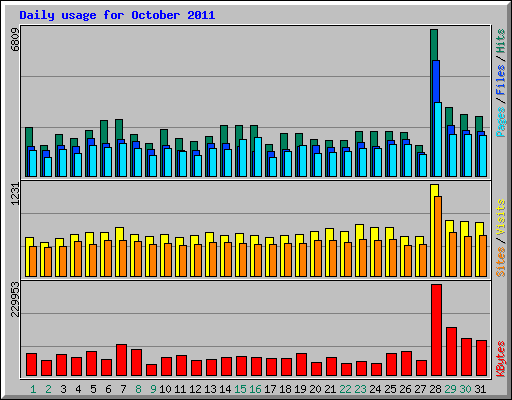Click day label 3 on the x-axis
Screen dimensions: 512x400
pos(63,389)
